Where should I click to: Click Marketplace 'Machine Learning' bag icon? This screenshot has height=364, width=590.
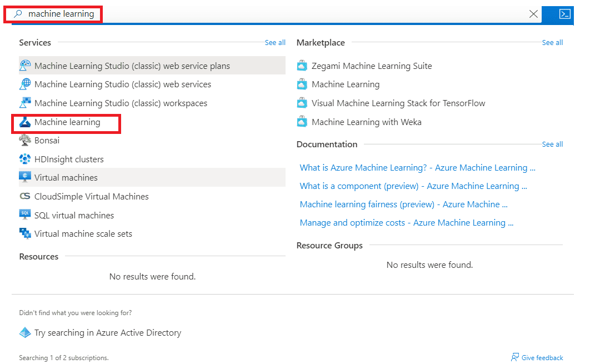coord(302,84)
